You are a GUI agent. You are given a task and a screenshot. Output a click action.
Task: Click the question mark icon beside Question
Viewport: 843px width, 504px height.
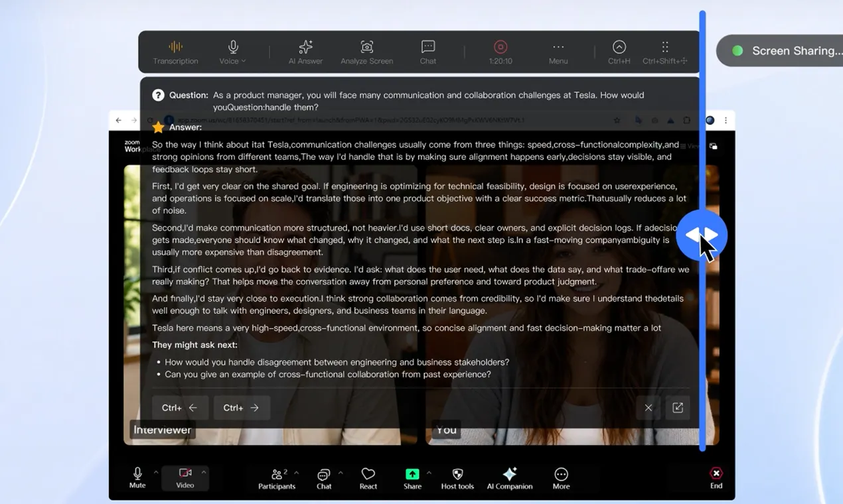pyautogui.click(x=158, y=95)
